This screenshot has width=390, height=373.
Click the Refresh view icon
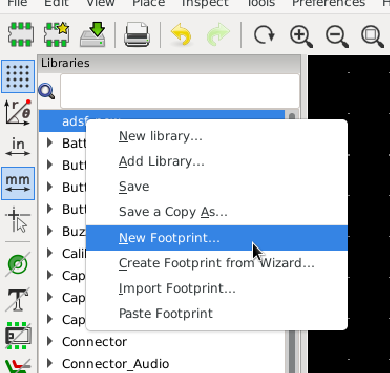[x=264, y=34]
